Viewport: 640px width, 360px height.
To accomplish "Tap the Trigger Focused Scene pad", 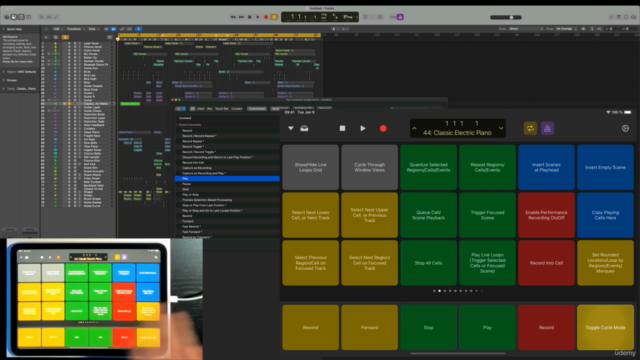I will (487, 215).
